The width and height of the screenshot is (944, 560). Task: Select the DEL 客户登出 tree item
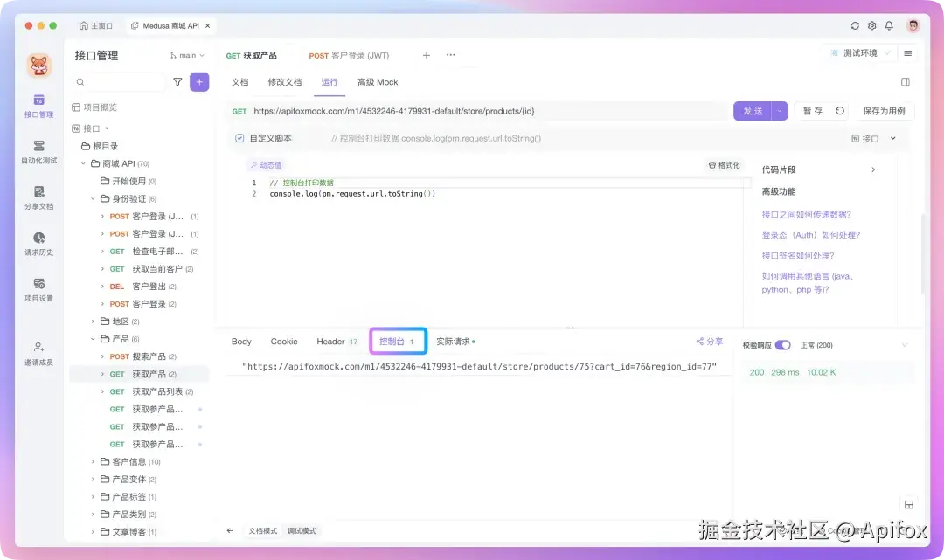coord(140,287)
